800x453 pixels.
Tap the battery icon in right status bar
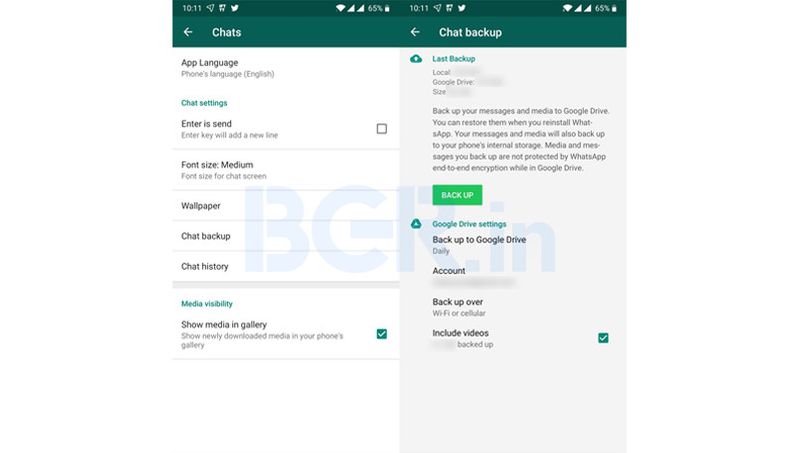[x=614, y=8]
